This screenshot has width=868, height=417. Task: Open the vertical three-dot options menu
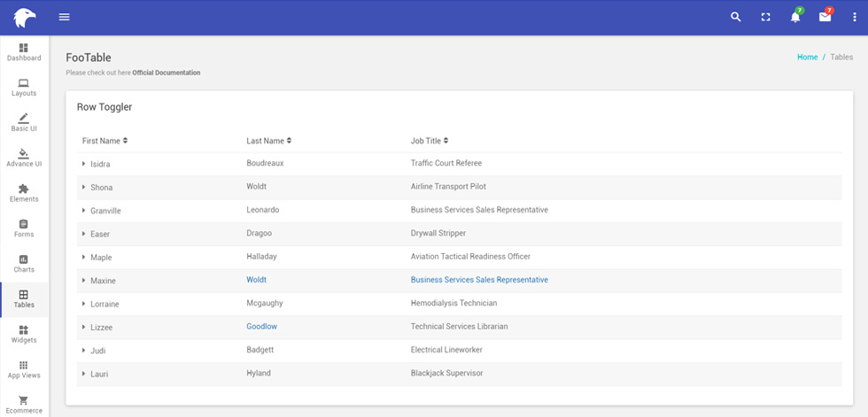click(855, 17)
